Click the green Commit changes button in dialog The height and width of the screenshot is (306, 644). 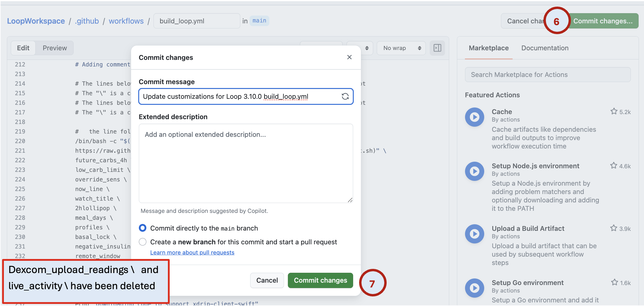point(320,280)
